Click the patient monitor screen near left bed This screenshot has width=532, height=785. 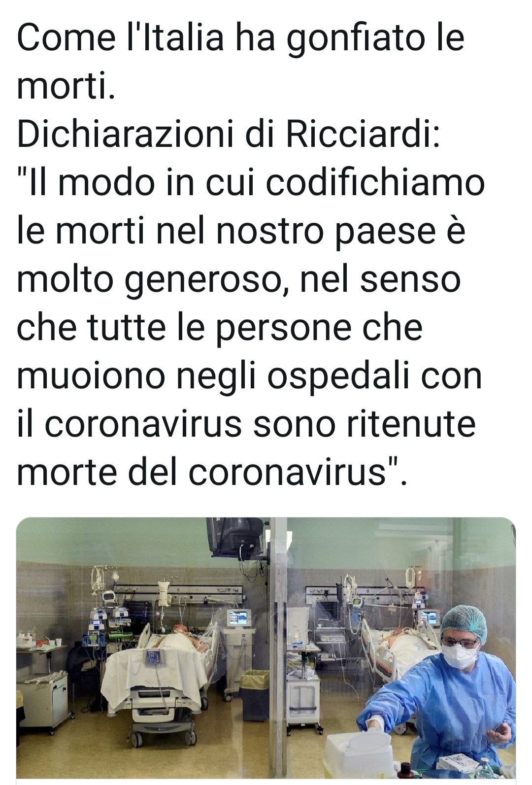(x=239, y=617)
